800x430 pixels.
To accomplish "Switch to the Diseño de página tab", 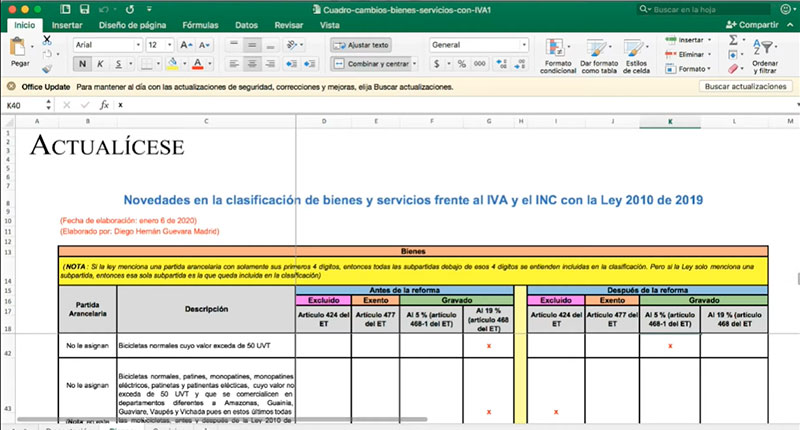I will 133,25.
